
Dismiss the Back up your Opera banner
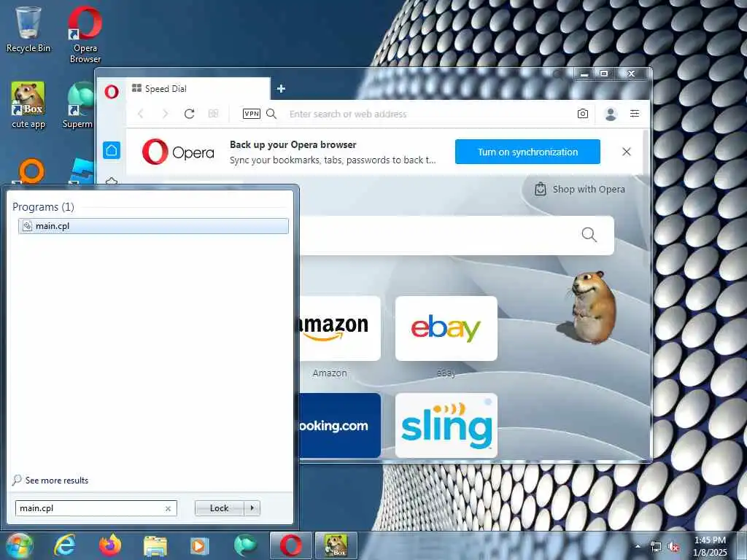pos(627,152)
